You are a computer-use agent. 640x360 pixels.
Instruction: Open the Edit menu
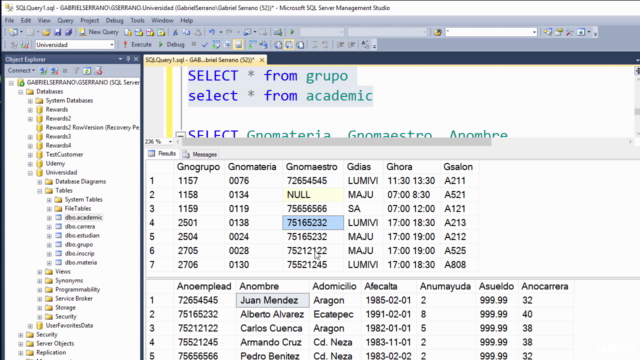point(26,20)
